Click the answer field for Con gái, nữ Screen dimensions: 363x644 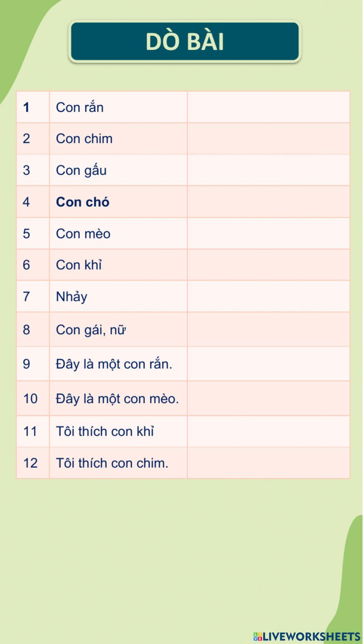point(269,329)
